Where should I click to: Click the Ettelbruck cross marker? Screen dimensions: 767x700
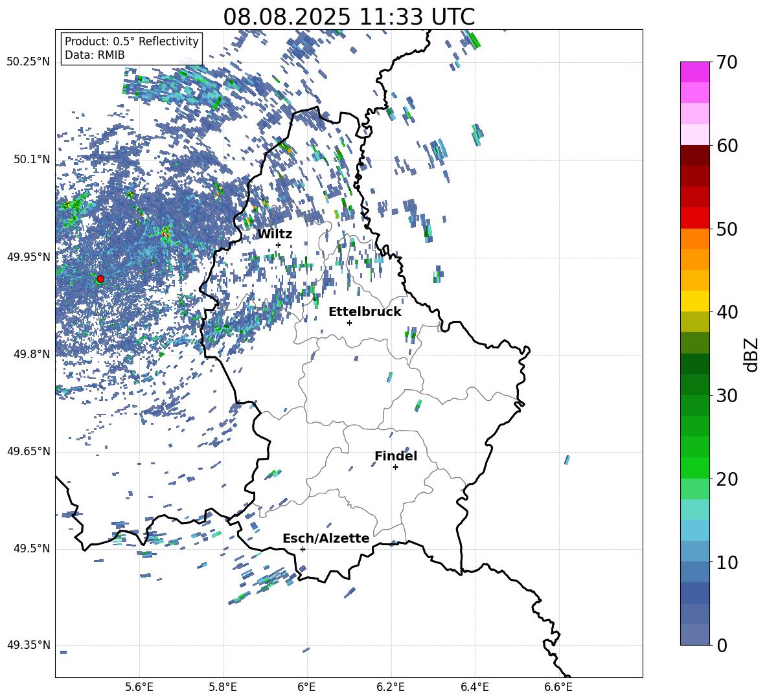coord(349,322)
